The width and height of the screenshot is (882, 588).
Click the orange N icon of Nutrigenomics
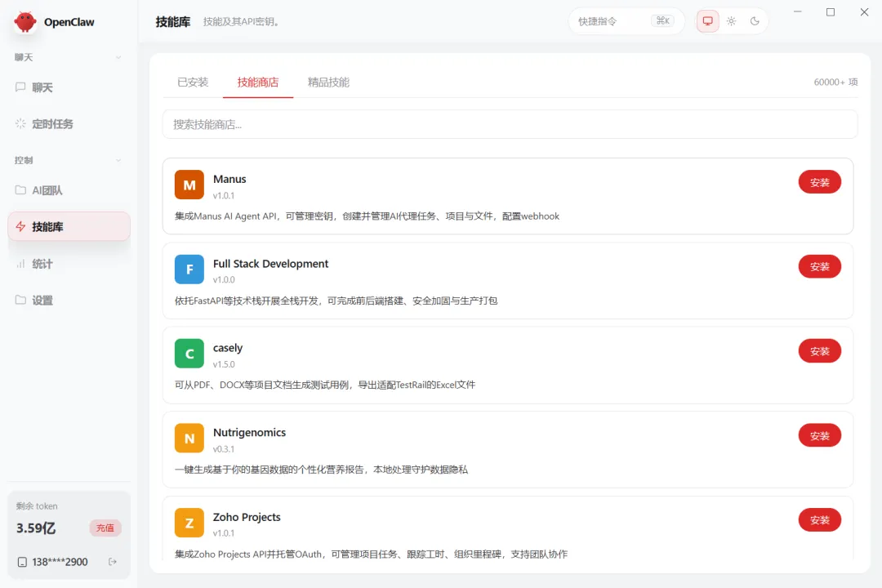(x=189, y=439)
